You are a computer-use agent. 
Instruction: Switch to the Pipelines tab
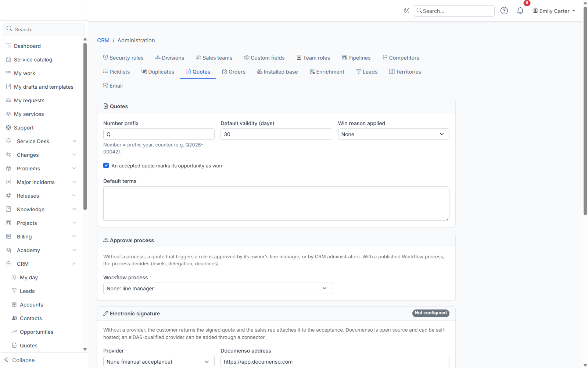[356, 57]
